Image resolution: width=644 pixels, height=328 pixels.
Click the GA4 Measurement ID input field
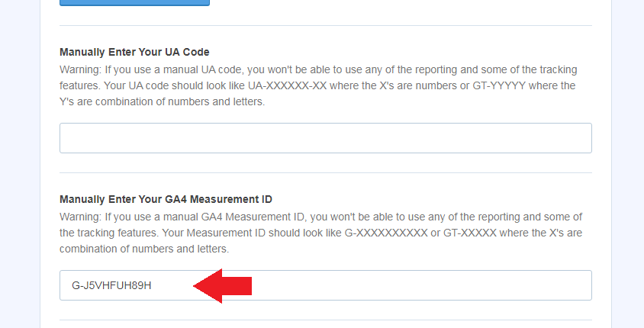tap(326, 285)
